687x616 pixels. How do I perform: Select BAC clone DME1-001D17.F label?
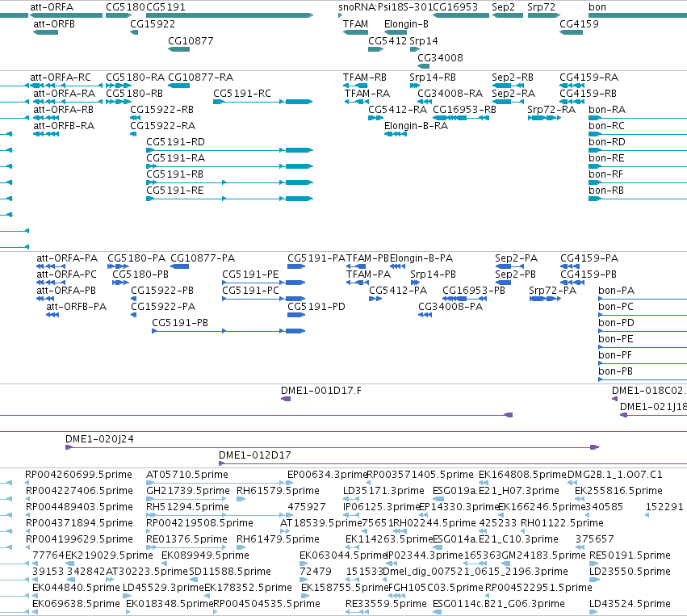[321, 391]
